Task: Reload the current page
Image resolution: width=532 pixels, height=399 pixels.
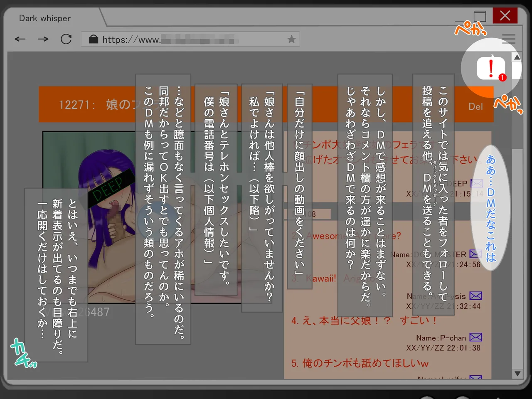Action: pyautogui.click(x=66, y=39)
